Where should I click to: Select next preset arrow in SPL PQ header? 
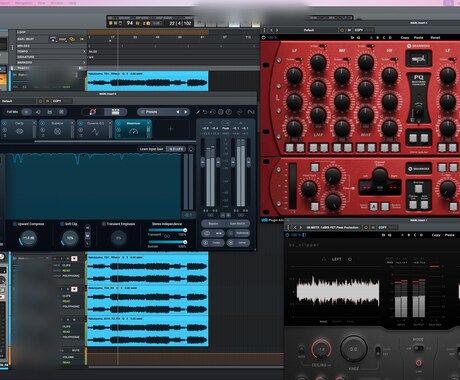coord(277,30)
